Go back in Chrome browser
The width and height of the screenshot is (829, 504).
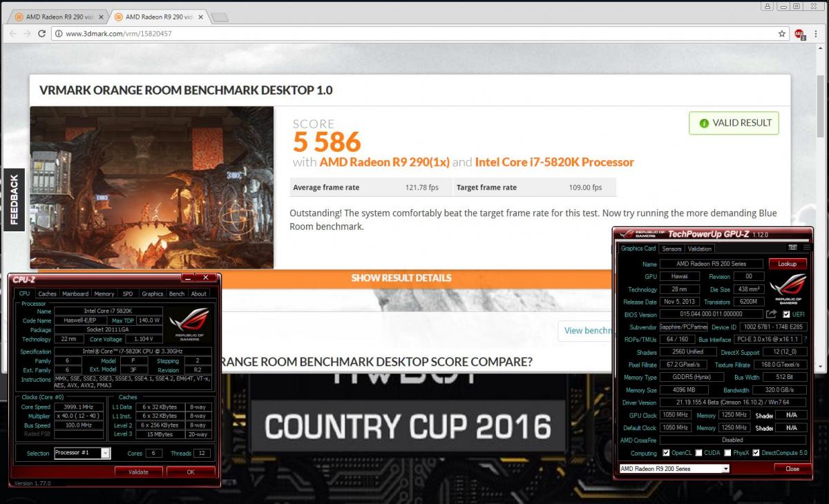coord(13,33)
